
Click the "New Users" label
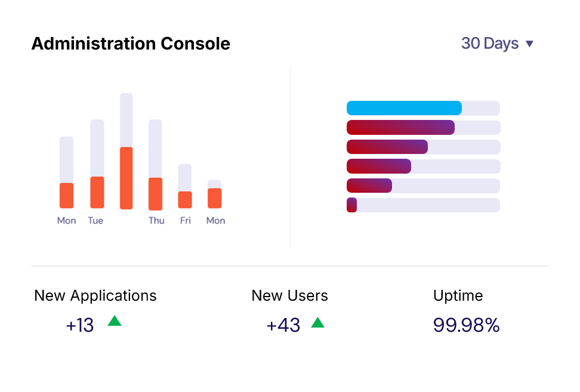click(x=289, y=296)
